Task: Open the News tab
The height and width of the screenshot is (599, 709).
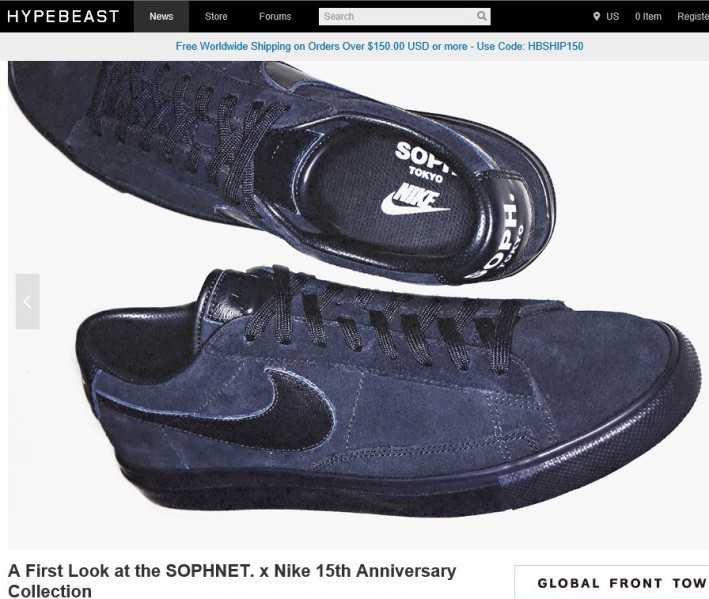Action: pos(161,16)
